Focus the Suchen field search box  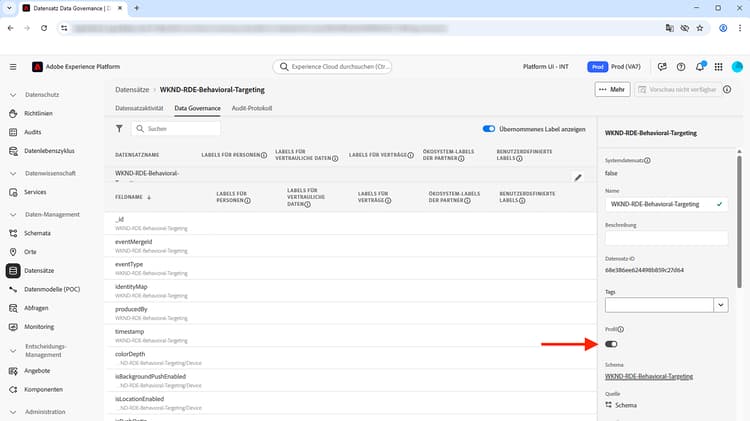176,128
